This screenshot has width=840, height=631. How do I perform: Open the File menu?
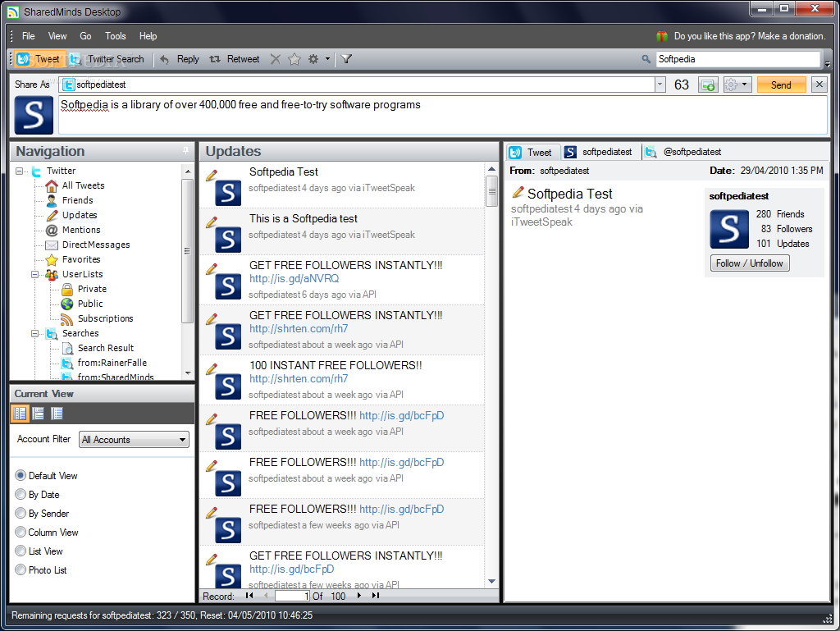(29, 36)
